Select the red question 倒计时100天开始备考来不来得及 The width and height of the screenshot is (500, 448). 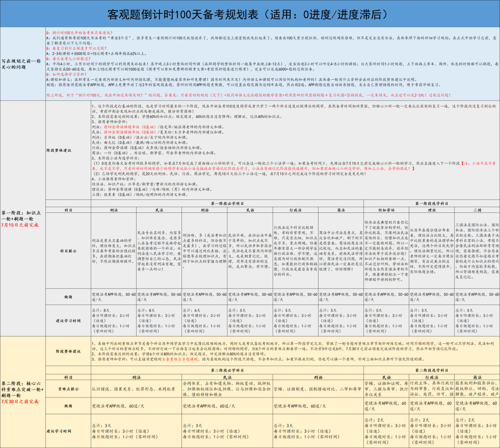(82, 32)
